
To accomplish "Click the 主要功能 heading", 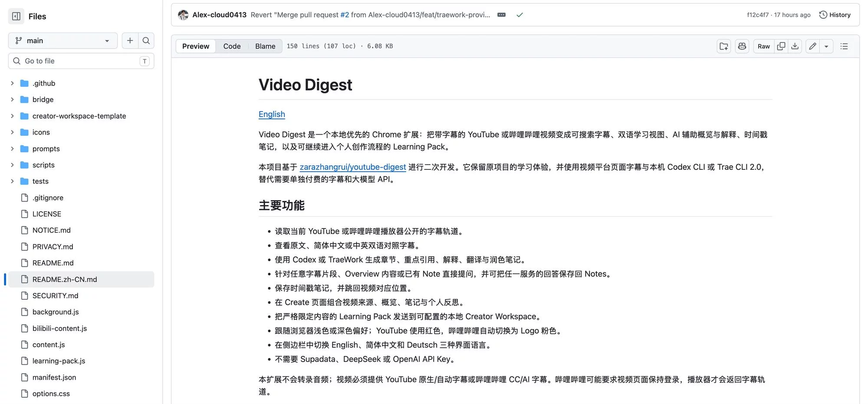I will [282, 205].
